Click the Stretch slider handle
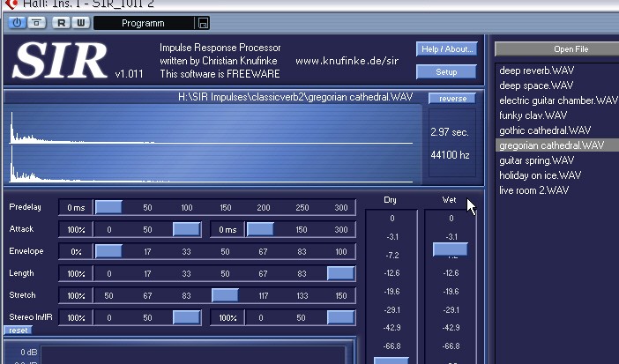619x364 pixels. click(x=225, y=295)
